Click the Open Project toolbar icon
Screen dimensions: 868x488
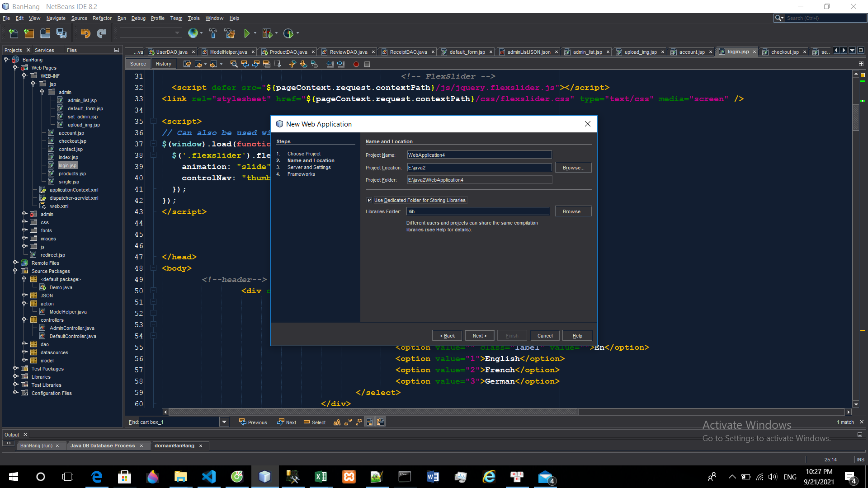coord(45,33)
